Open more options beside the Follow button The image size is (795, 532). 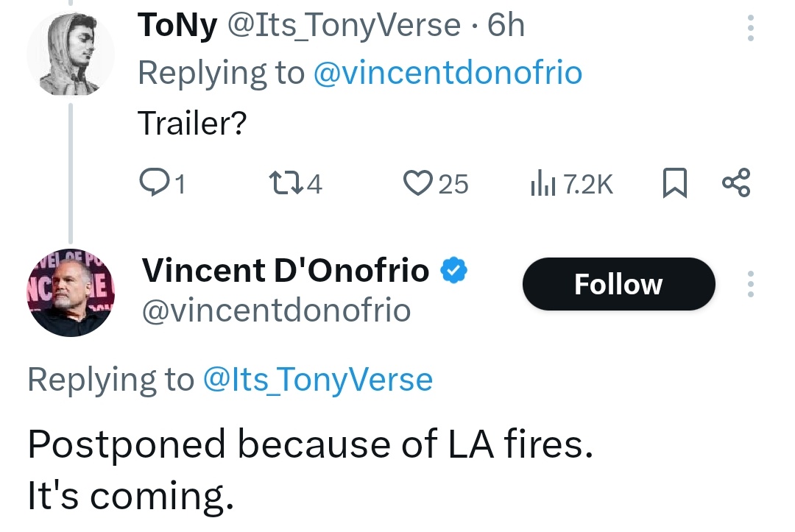pyautogui.click(x=750, y=284)
